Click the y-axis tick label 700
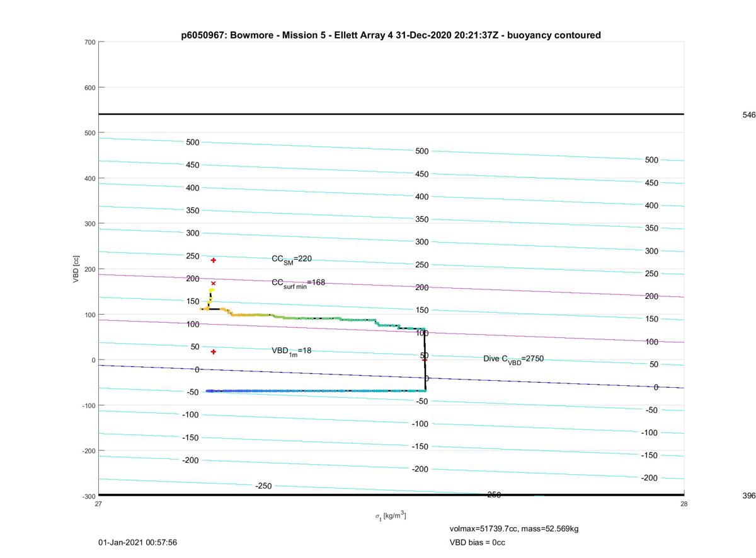Viewport: 756px width, 558px height. pos(89,42)
